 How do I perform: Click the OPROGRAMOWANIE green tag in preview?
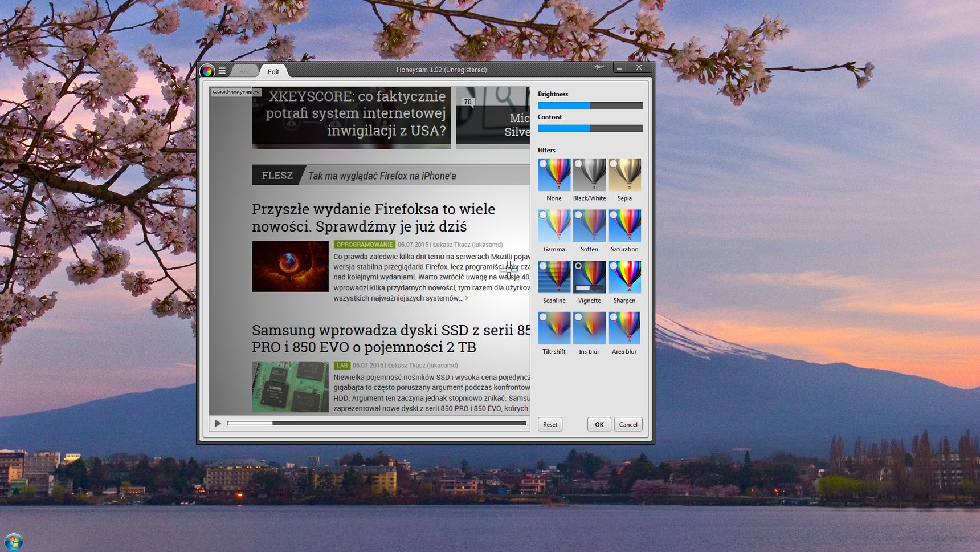click(364, 245)
